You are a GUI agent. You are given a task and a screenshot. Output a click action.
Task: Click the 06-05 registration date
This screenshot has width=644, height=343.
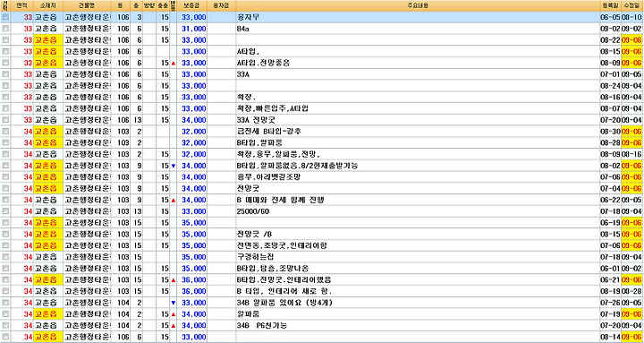click(x=611, y=17)
